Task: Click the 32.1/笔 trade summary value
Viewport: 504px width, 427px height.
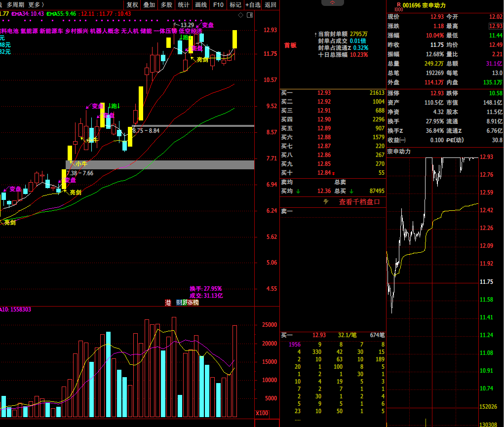Action: 347,335
